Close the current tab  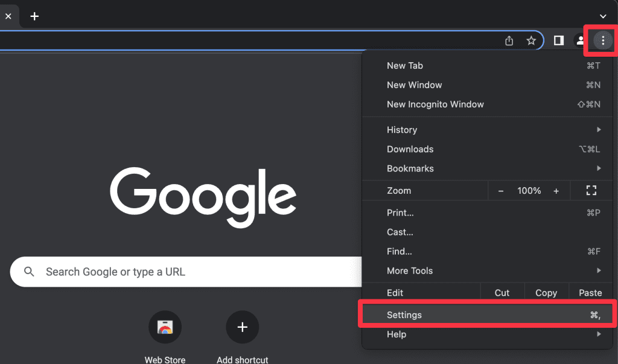click(x=8, y=16)
